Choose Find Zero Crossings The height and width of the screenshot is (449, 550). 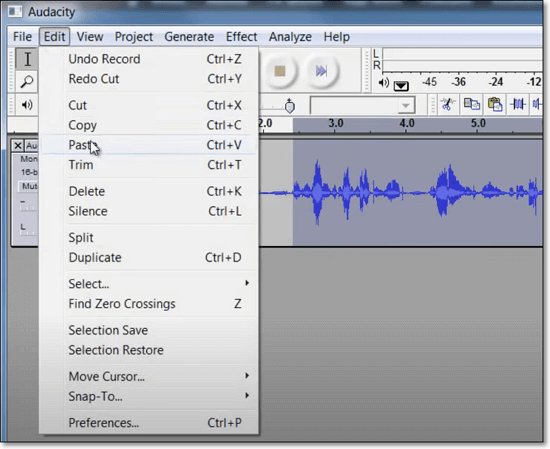pos(149,304)
